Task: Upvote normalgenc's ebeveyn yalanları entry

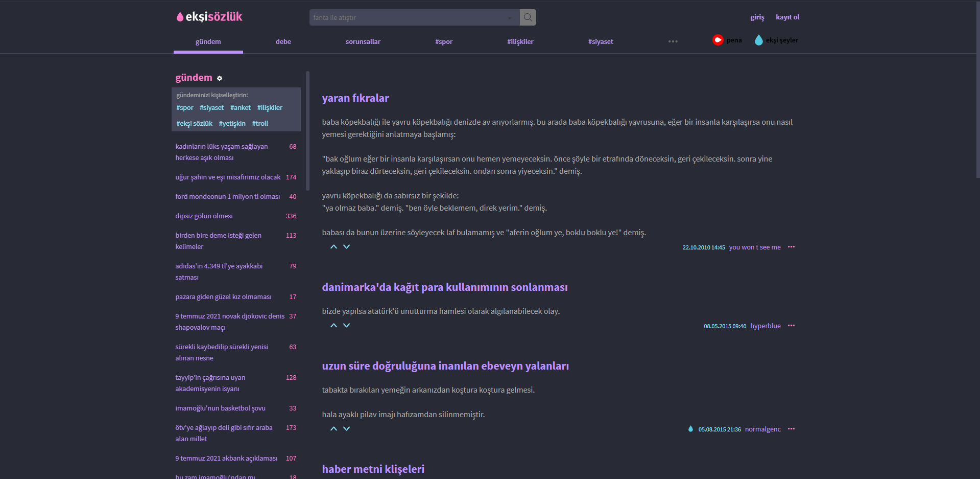Action: click(333, 428)
